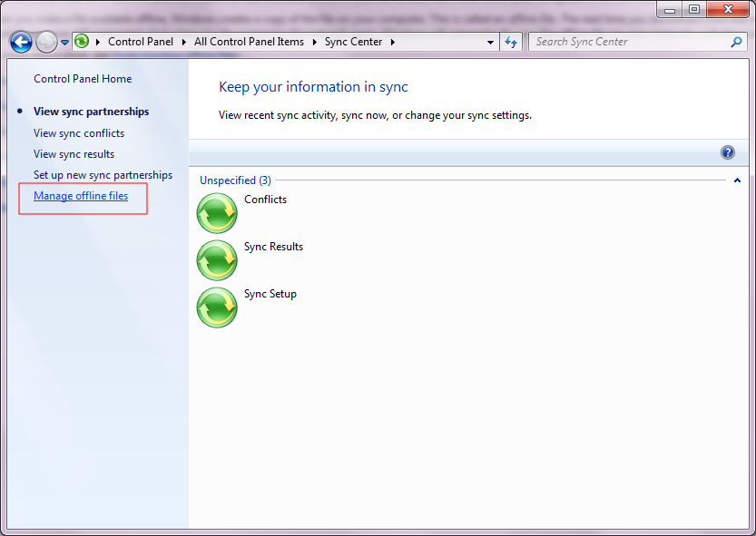Screen dimensions: 756x536
Task: Open Control Panel from the breadcrumb
Action: pos(141,41)
